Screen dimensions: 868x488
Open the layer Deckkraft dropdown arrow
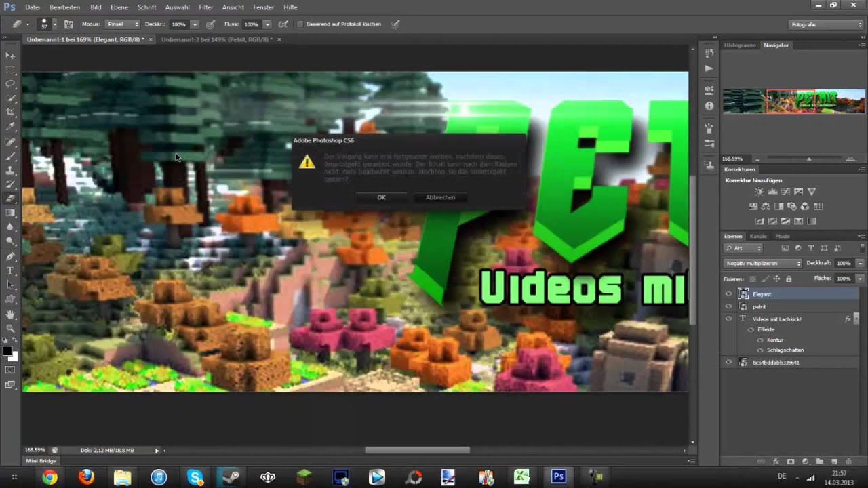860,263
